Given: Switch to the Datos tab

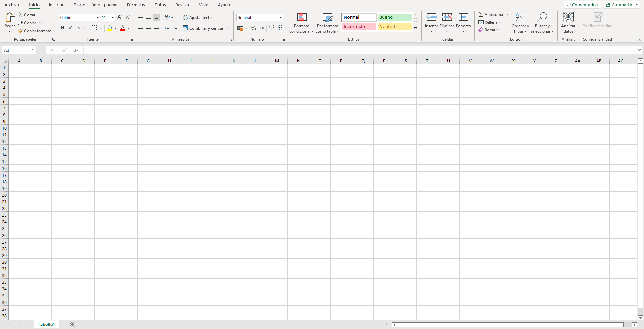Looking at the screenshot, I should tap(160, 5).
